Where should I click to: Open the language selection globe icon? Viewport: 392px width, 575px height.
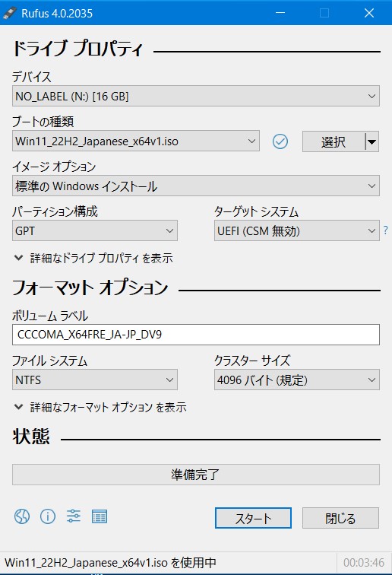point(22,516)
